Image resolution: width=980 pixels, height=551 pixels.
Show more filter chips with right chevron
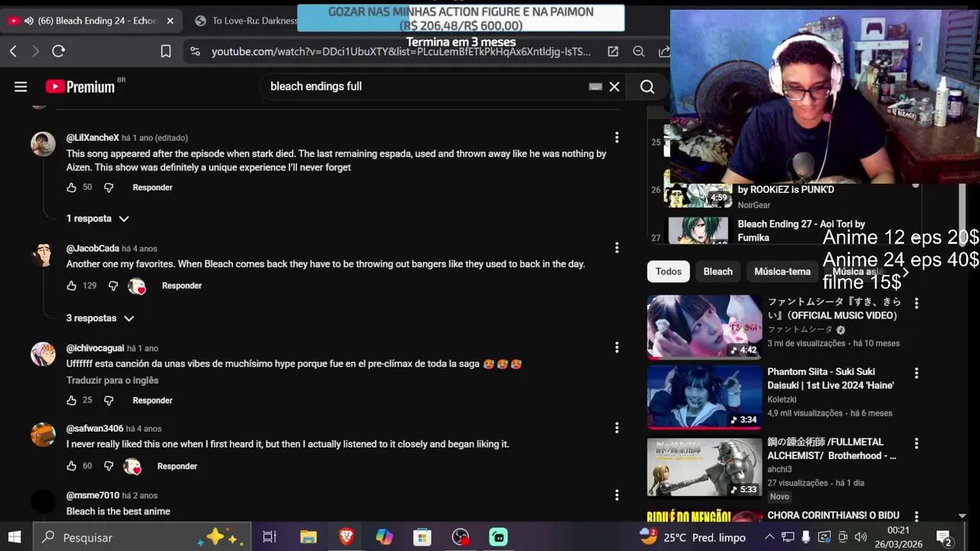[906, 272]
